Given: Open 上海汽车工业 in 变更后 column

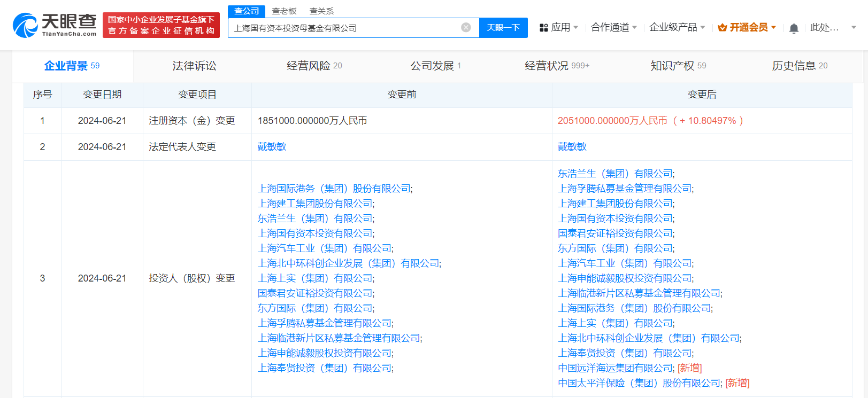Looking at the screenshot, I should pos(625,263).
